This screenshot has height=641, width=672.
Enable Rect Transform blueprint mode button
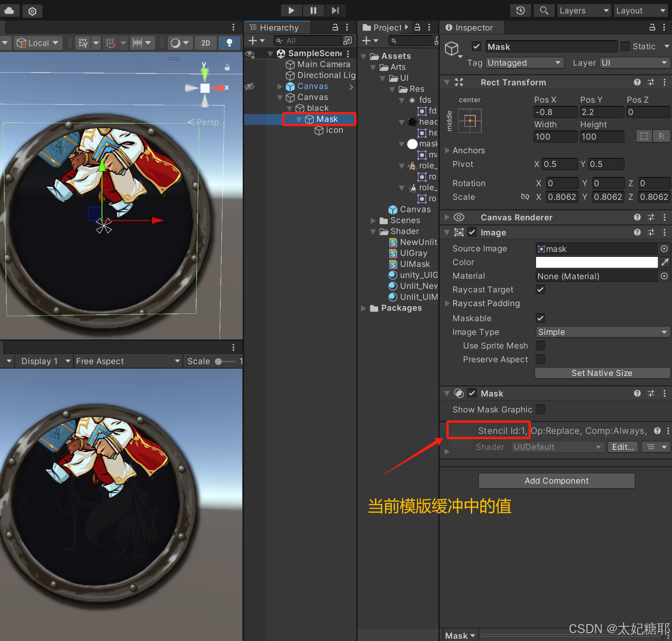pyautogui.click(x=644, y=136)
